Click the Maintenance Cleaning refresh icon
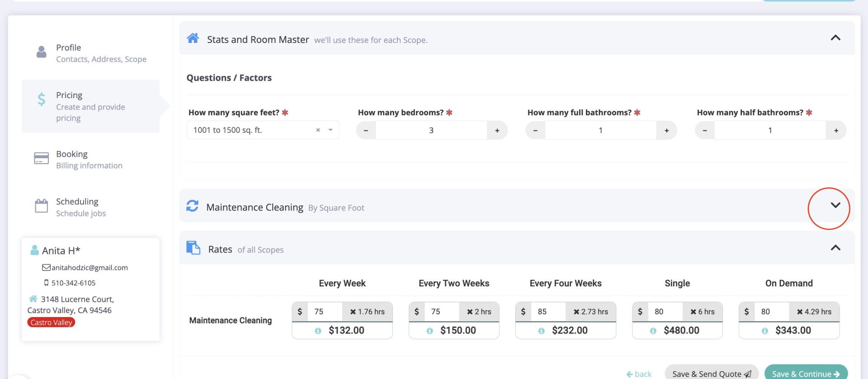 point(192,206)
